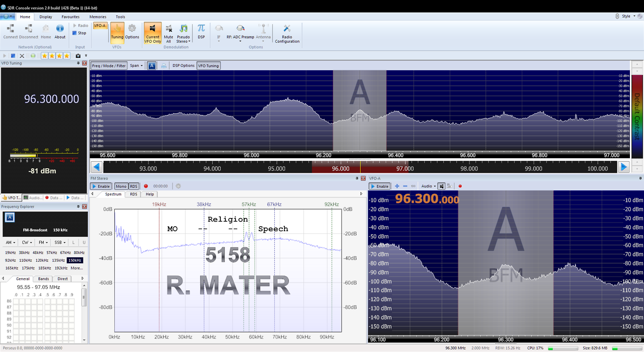The width and height of the screenshot is (644, 352).
Task: Select 192kHz filter bandwidth
Action: point(61,268)
